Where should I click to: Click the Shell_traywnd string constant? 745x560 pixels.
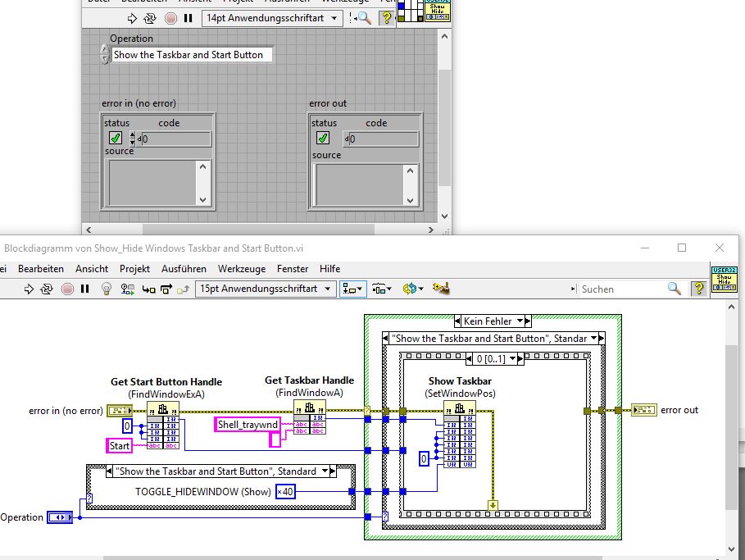248,424
